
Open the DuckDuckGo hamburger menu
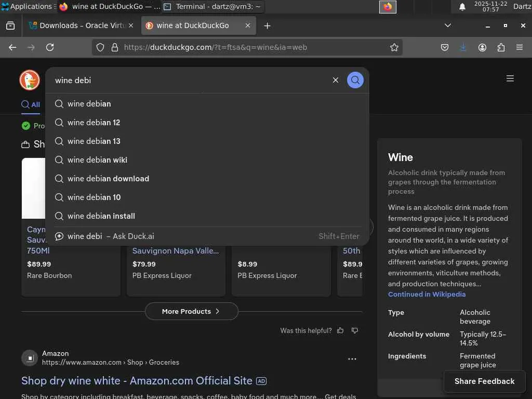click(x=510, y=78)
